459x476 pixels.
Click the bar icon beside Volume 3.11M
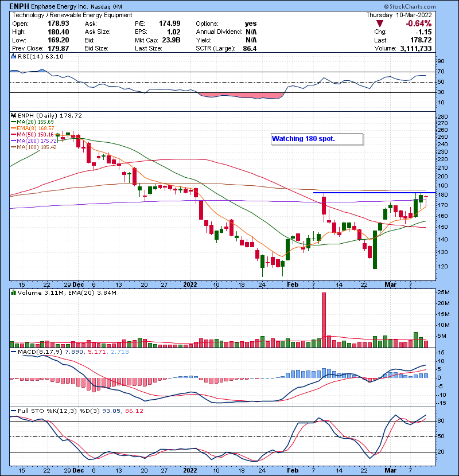point(13,292)
